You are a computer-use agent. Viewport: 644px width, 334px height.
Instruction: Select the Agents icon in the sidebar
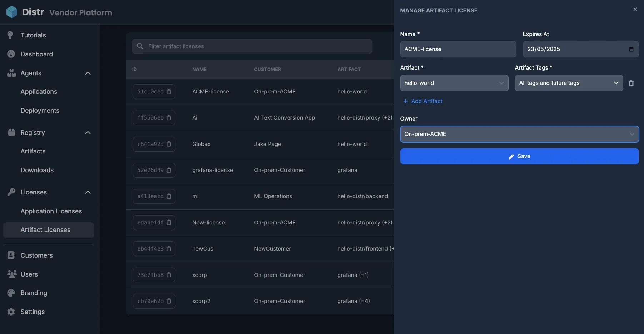[11, 73]
